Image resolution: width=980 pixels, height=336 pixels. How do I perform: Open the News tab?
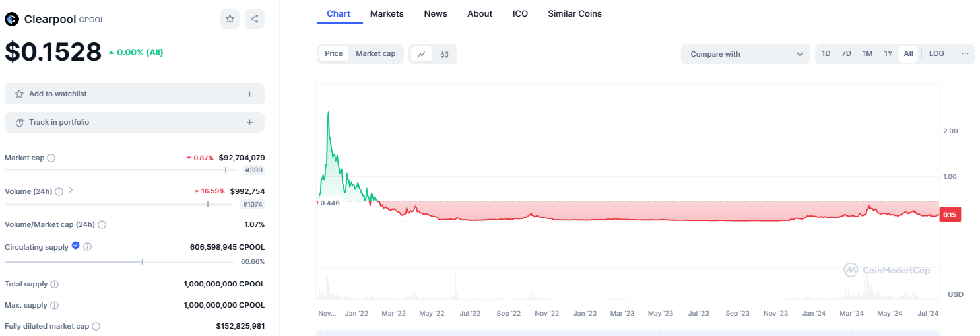[436, 13]
